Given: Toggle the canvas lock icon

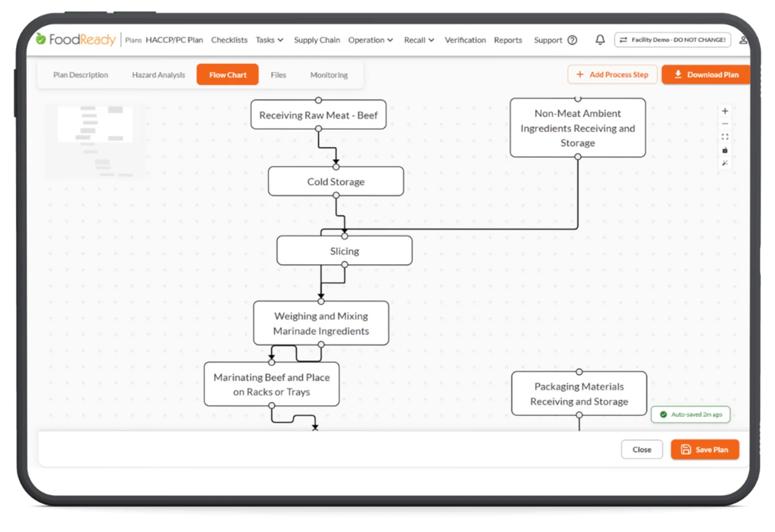Looking at the screenshot, I should click(725, 150).
